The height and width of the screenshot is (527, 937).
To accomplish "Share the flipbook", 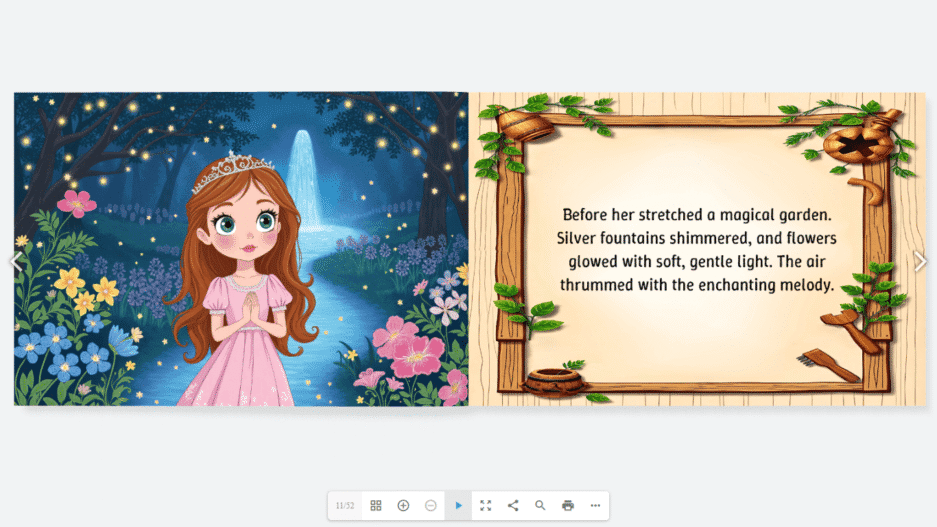I will pos(513,505).
